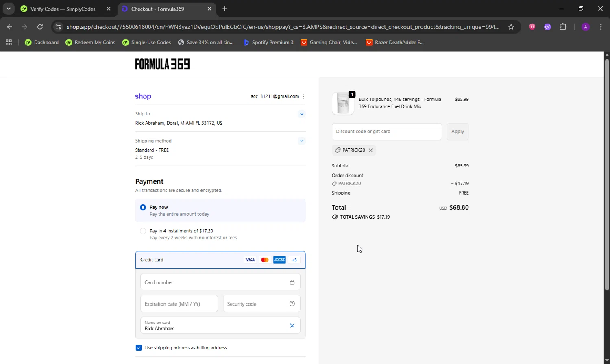The width and height of the screenshot is (610, 364).
Task: Click the total amount $68.80
Action: 459,207
